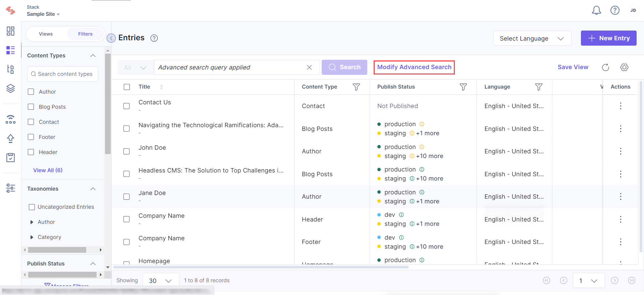Click the advanced search query field
The image size is (644, 295).
pyautogui.click(x=231, y=67)
